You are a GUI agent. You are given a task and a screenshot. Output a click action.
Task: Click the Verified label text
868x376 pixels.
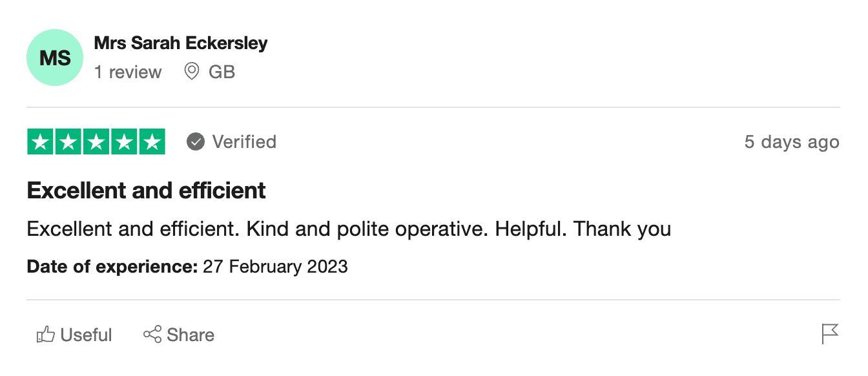point(244,141)
